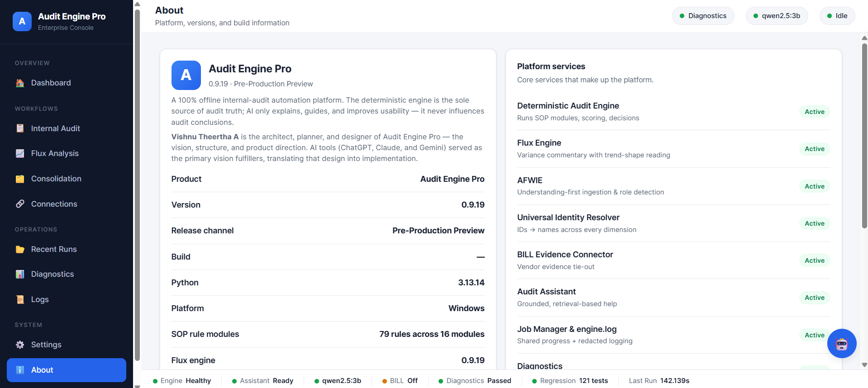Viewport: 868px width, 388px height.
Task: Click the main content vertical scrollbar thumb
Action: [x=864, y=136]
